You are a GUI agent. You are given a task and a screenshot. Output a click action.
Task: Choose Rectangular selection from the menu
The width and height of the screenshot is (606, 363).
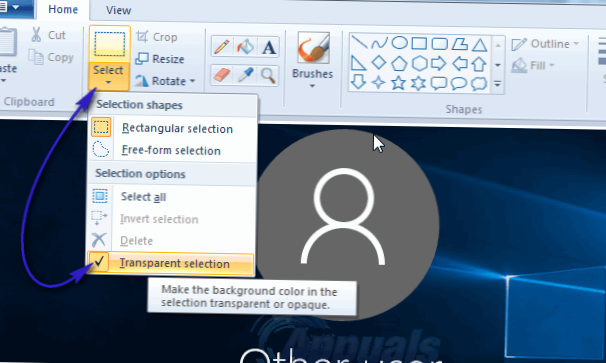(x=172, y=128)
